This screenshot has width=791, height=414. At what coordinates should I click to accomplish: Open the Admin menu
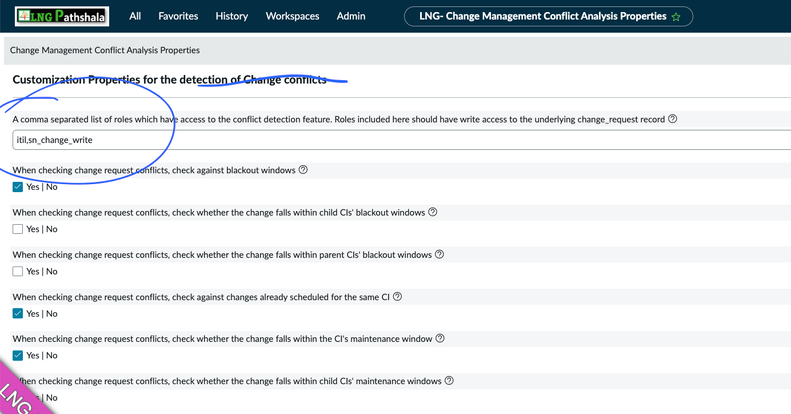click(x=351, y=16)
